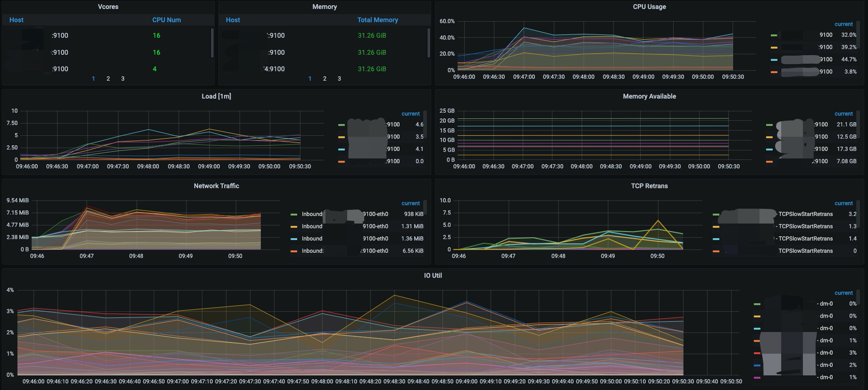Click orange swatch of 3.8% CPU Usage series

click(x=774, y=72)
